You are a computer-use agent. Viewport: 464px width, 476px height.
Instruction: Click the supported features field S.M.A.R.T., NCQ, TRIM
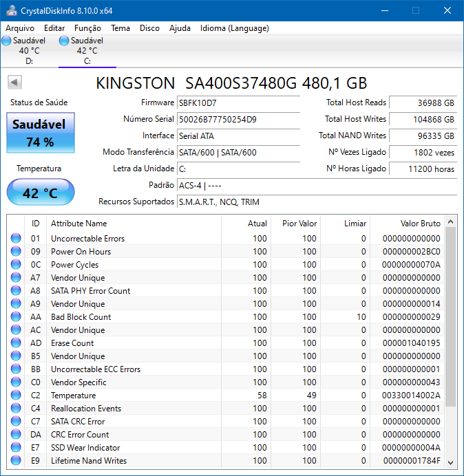(x=317, y=202)
